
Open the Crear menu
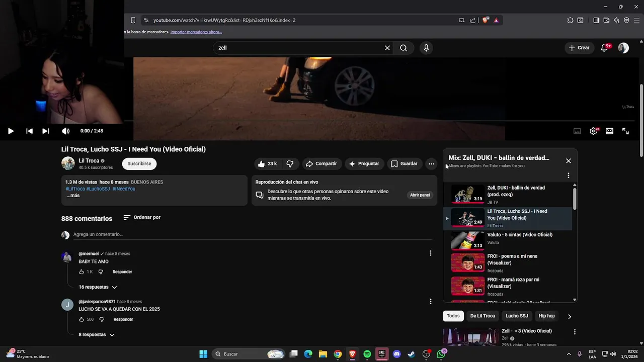tap(579, 48)
